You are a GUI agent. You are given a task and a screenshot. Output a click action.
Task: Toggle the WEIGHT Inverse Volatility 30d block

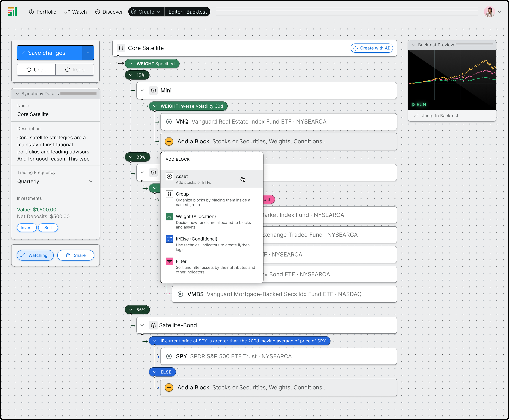[x=155, y=106]
